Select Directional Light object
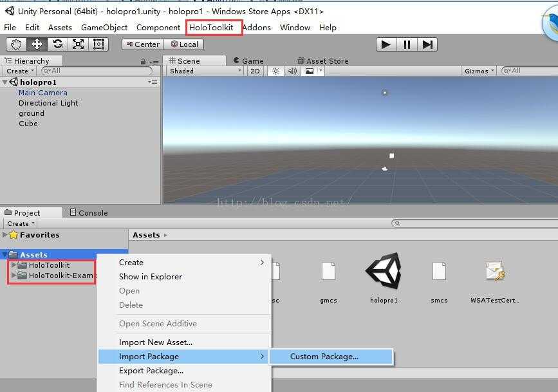 tap(48, 103)
